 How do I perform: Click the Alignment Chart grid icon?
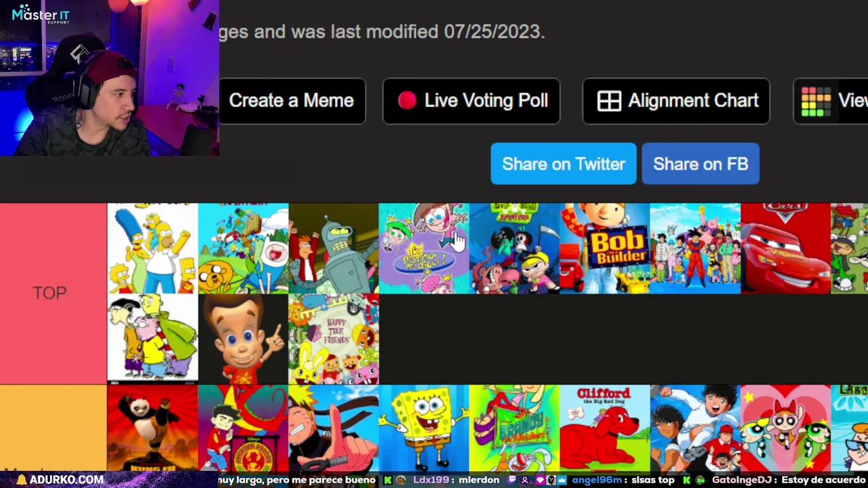[x=609, y=101]
